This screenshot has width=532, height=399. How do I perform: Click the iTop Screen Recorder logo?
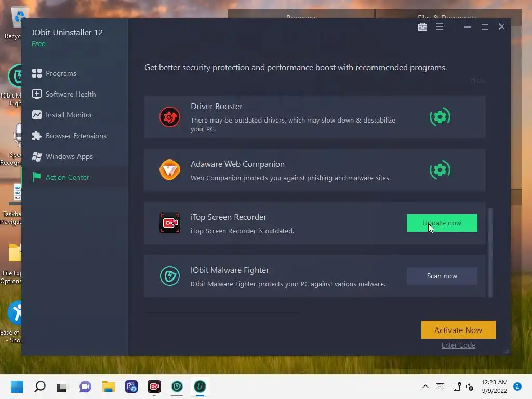(170, 223)
